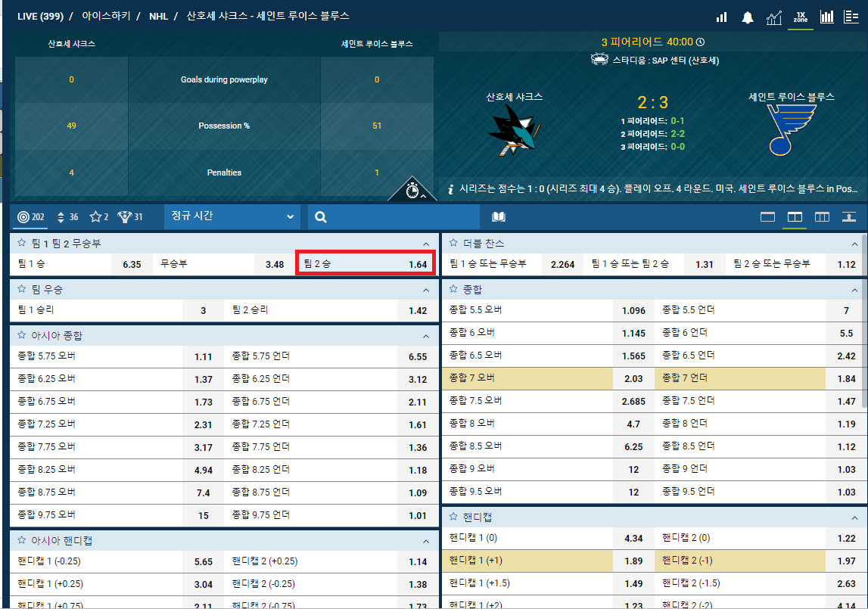Open the 정규 시간 dropdown
This screenshot has width=868, height=609.
click(232, 216)
